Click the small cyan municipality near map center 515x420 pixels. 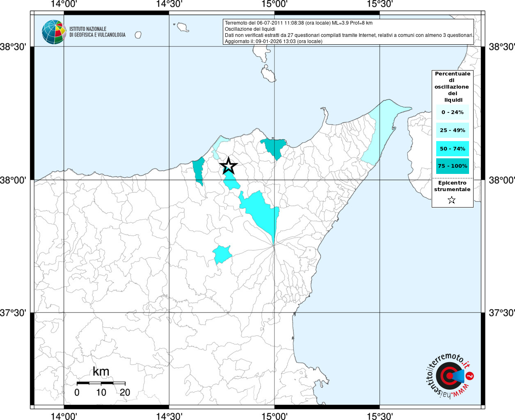click(x=222, y=254)
